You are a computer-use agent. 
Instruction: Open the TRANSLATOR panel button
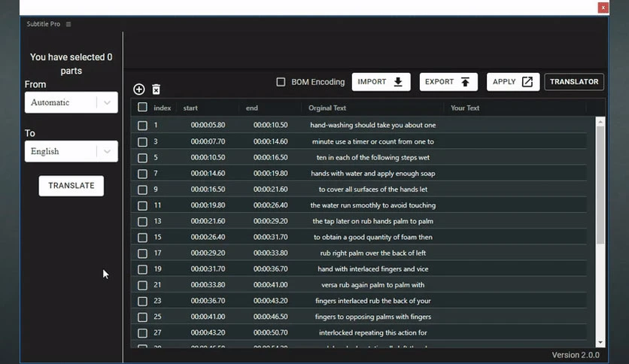coord(574,82)
